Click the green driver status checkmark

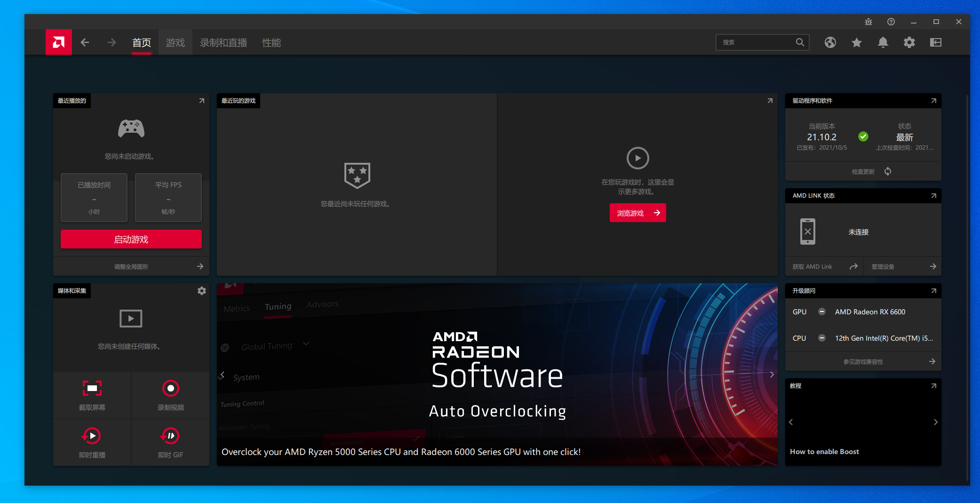click(x=863, y=136)
